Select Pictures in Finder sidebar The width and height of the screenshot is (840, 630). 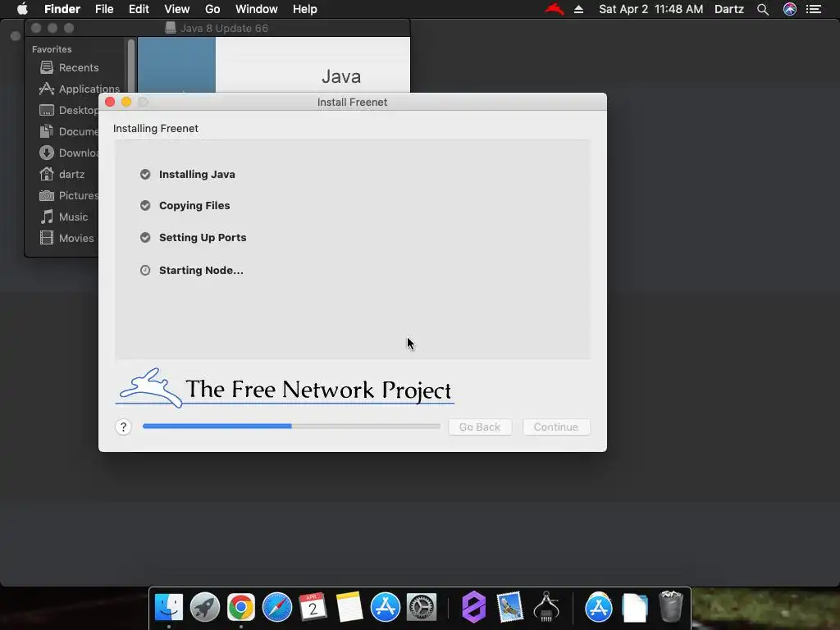(x=69, y=195)
